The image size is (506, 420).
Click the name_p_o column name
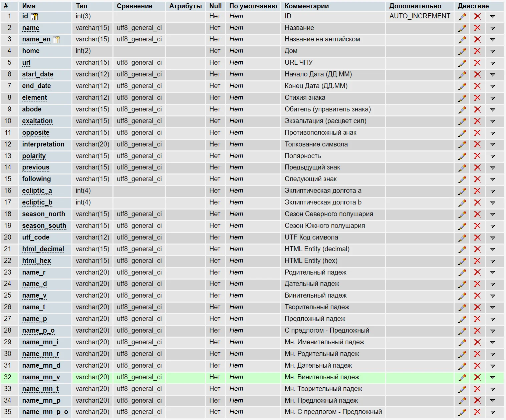[38, 330]
